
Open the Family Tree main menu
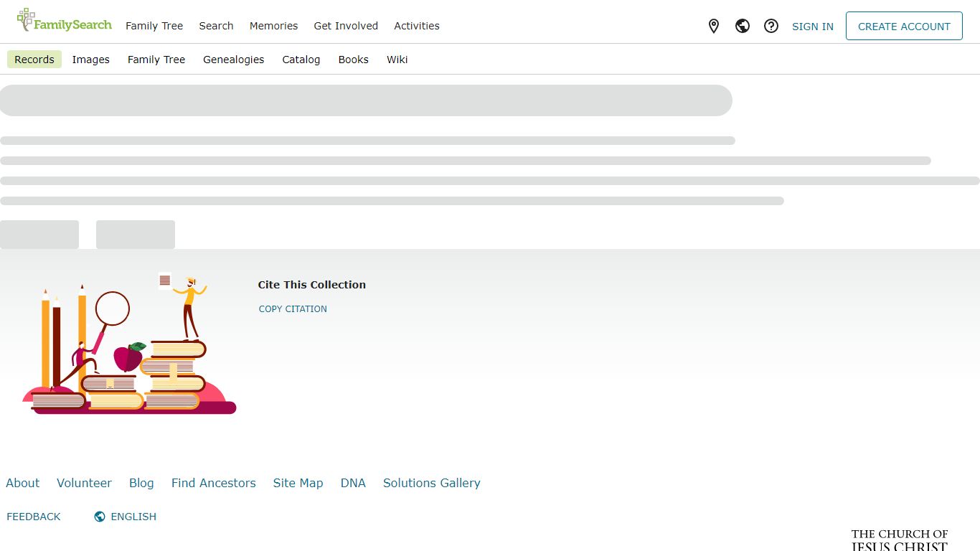154,26
